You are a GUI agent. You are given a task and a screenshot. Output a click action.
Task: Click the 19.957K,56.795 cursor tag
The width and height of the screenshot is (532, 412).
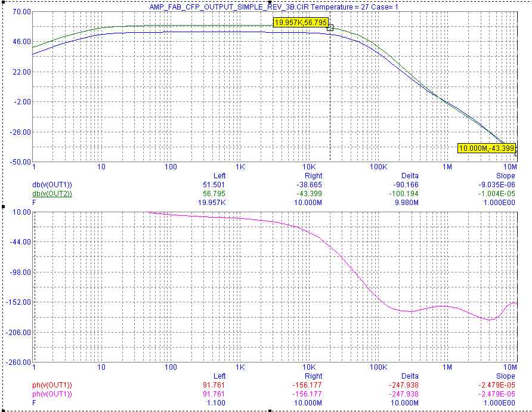click(x=301, y=23)
